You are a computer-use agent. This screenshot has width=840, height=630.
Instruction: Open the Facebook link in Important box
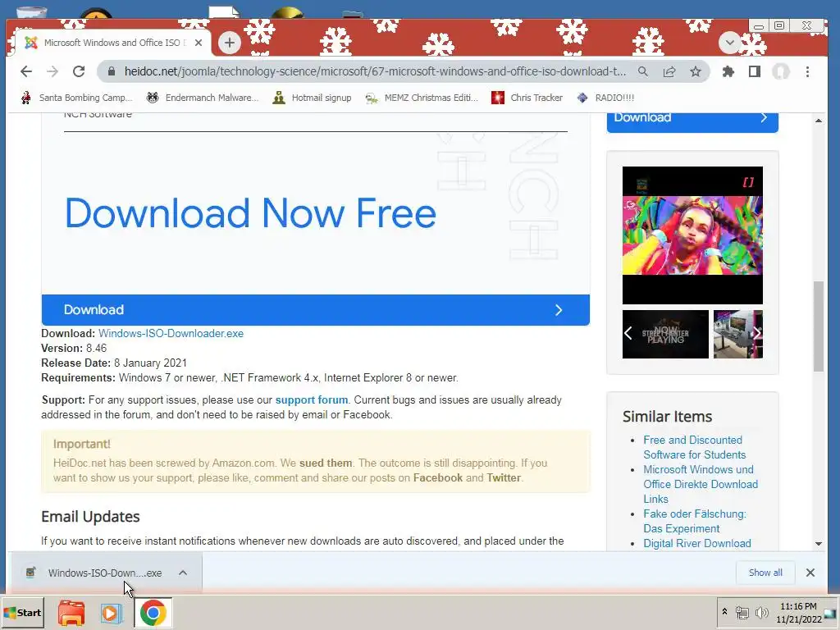coord(438,477)
